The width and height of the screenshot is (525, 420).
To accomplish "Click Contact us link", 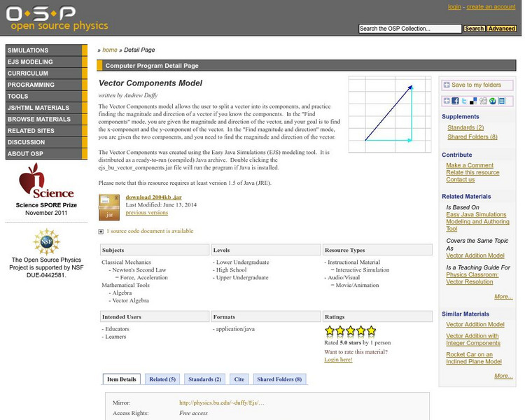I will click(x=460, y=179).
